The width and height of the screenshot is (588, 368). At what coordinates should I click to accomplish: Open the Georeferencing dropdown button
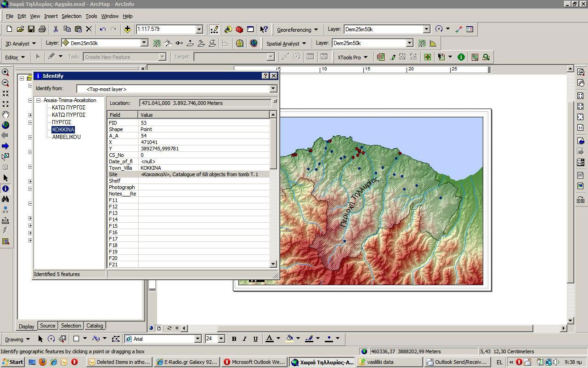point(297,29)
